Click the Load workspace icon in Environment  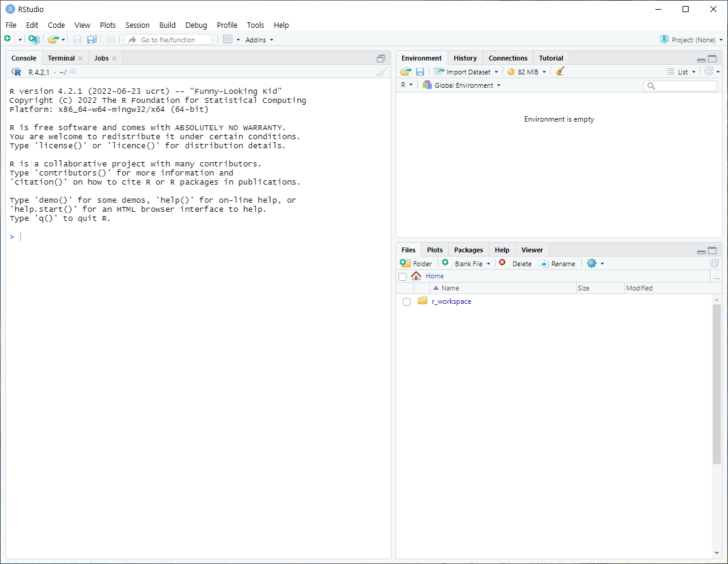406,71
